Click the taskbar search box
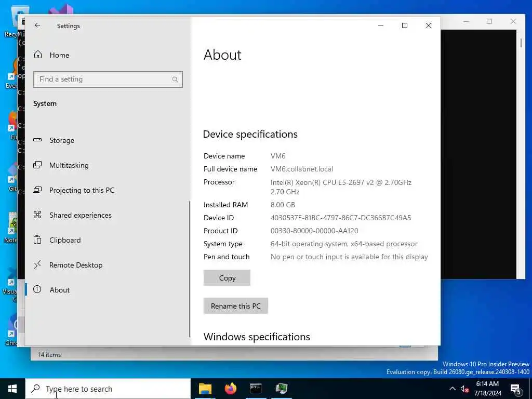The image size is (532, 399). pyautogui.click(x=108, y=389)
